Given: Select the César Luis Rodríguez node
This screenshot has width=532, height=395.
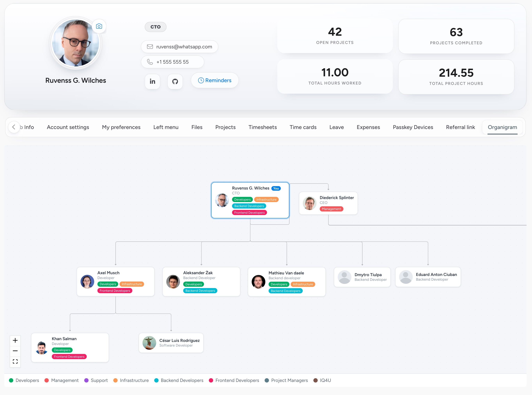Looking at the screenshot, I should (x=171, y=343).
